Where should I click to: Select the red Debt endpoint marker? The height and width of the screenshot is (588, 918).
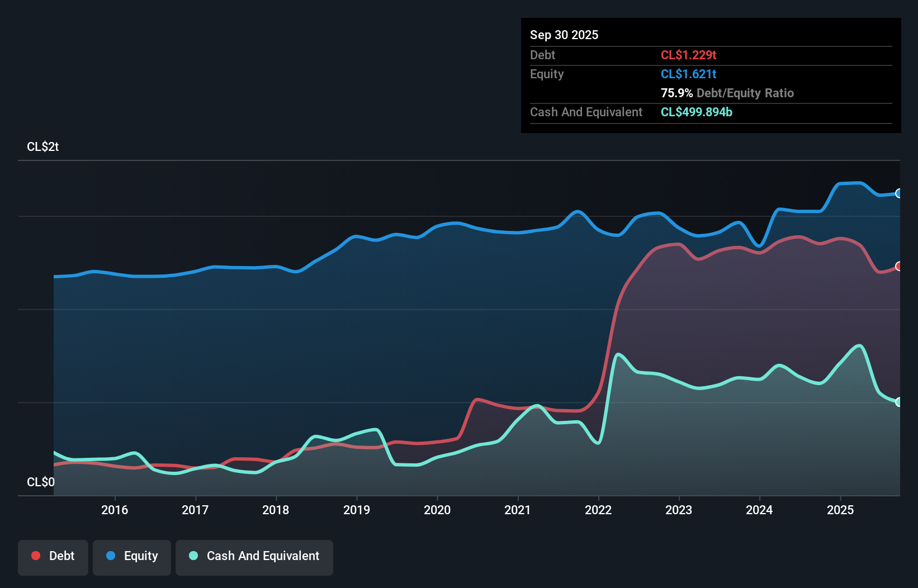899,266
